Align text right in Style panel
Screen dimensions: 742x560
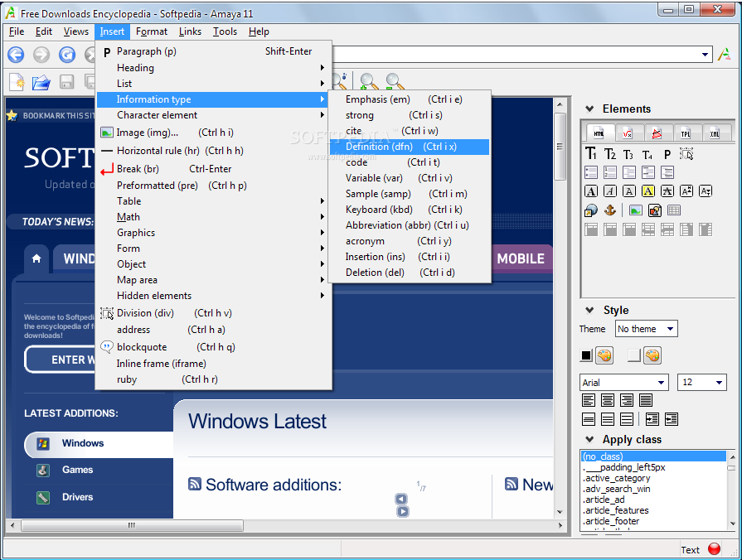pyautogui.click(x=627, y=400)
